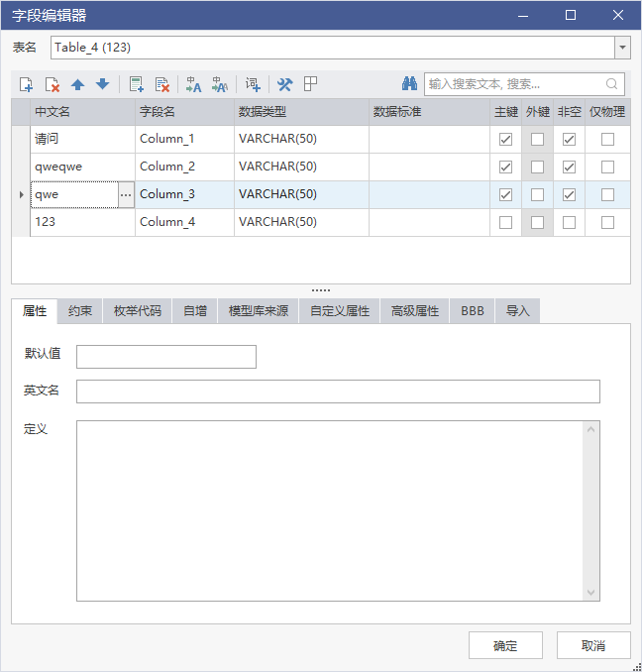Open the tools wrench-and-hammer icon
This screenshot has height=672, width=642.
[284, 84]
